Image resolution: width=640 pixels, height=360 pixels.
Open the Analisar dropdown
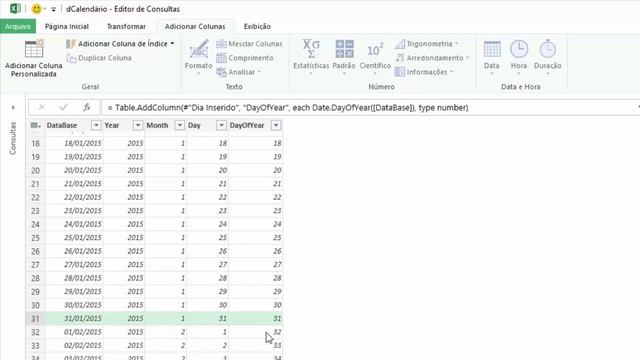[x=239, y=72]
